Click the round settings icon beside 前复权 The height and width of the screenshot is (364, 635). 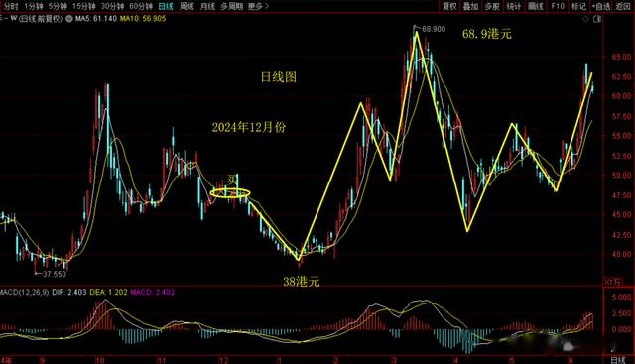[x=69, y=19]
